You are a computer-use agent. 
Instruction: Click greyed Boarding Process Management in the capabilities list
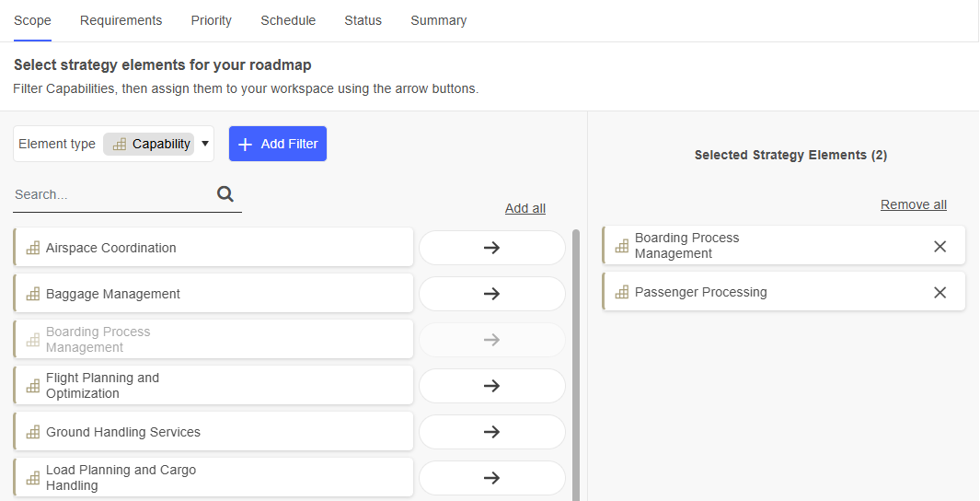coord(213,340)
